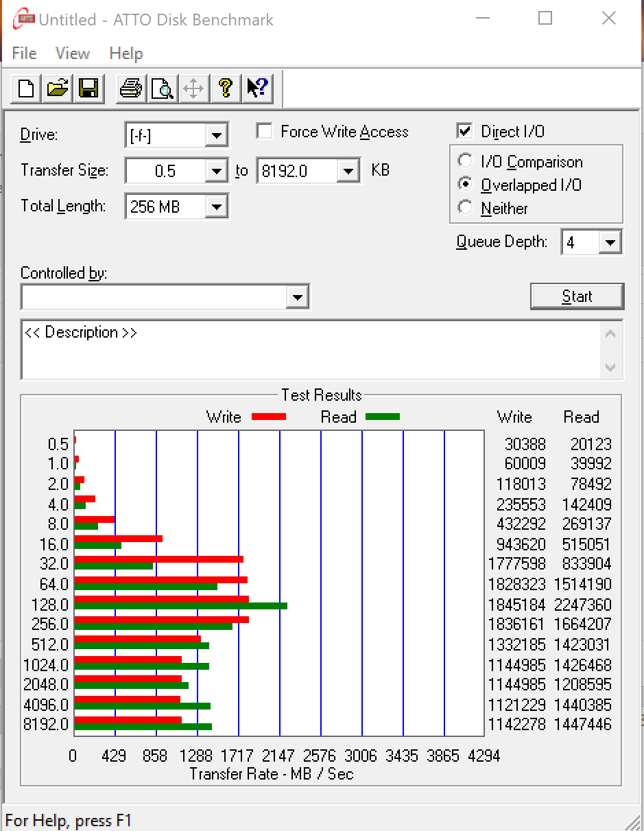
Task: Expand the Drive dropdown
Action: [x=217, y=135]
